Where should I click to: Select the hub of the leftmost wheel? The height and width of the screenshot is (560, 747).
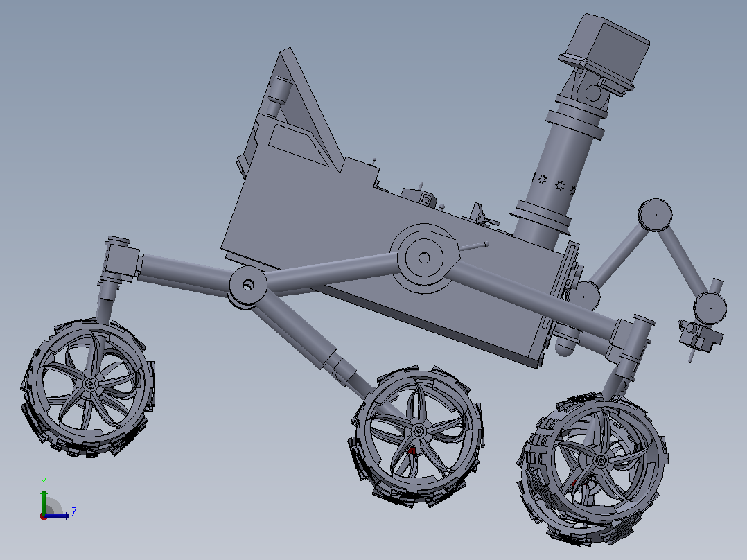(x=90, y=383)
